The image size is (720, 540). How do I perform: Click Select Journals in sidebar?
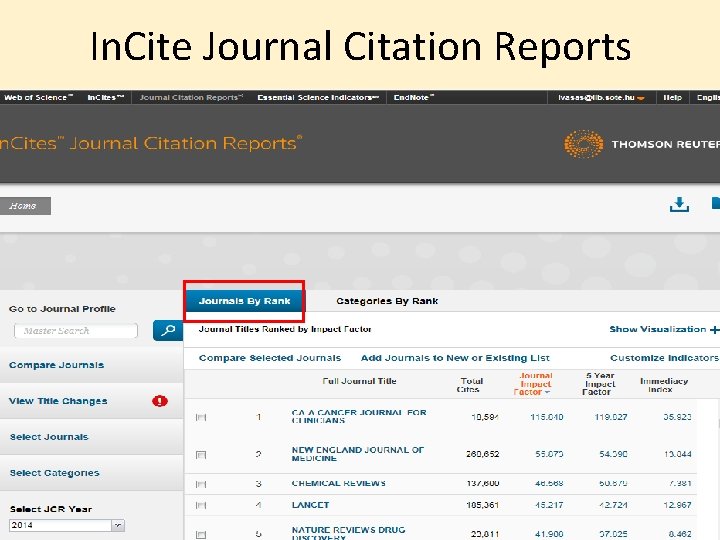pyautogui.click(x=49, y=437)
